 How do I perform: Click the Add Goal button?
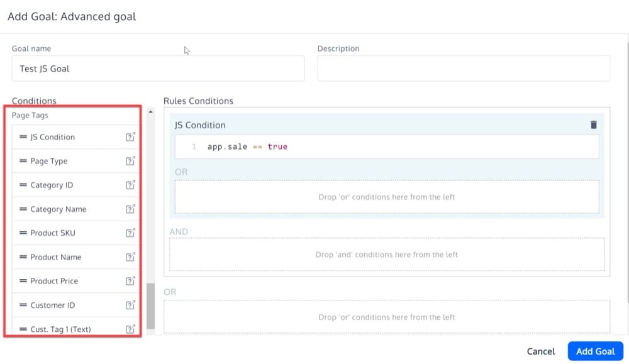[x=595, y=351]
